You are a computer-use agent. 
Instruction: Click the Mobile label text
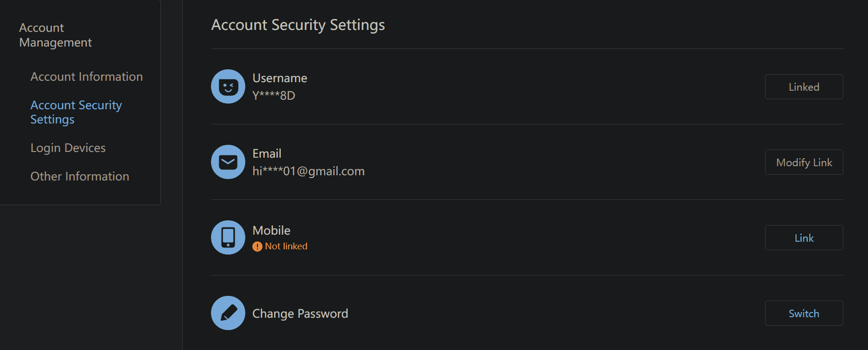pos(271,230)
